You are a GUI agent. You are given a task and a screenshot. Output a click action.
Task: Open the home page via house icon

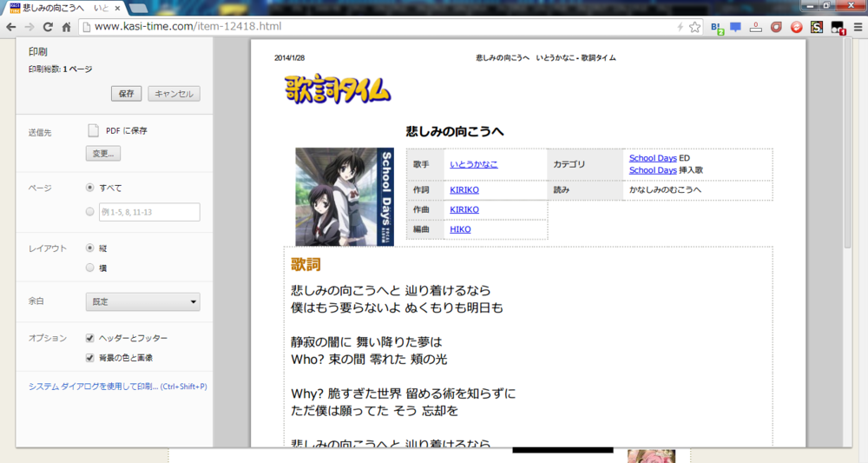click(66, 27)
